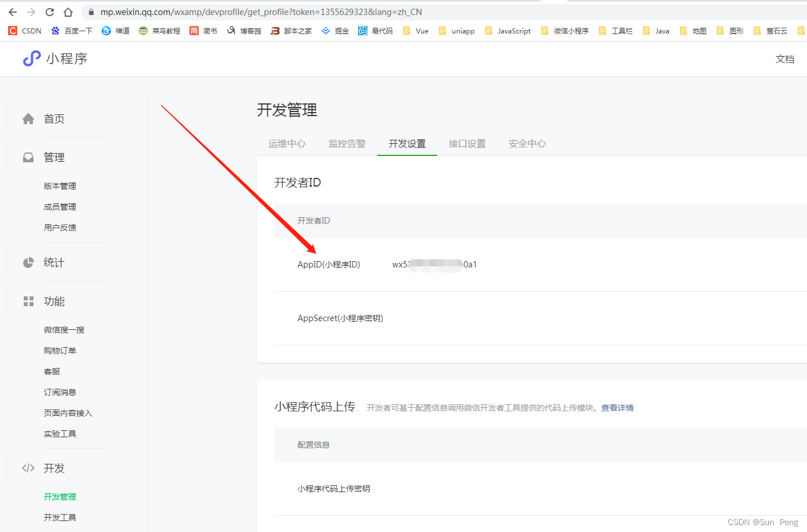Image resolution: width=807 pixels, height=532 pixels.
Task: Open 微信搜一搜 in sidebar
Action: (64, 330)
